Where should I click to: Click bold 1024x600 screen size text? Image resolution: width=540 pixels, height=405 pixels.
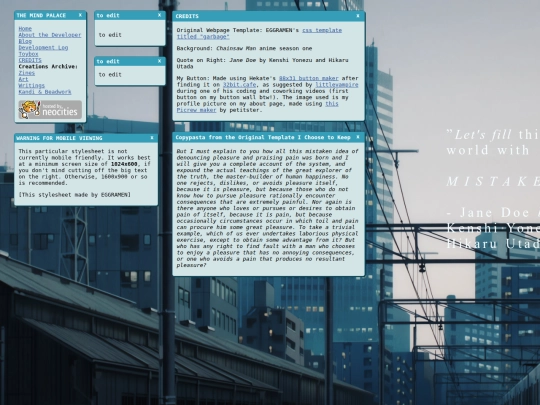tap(124, 164)
